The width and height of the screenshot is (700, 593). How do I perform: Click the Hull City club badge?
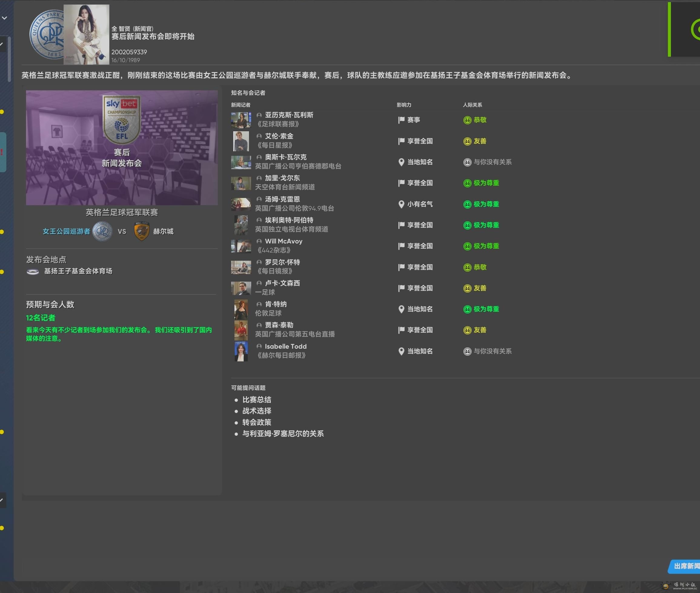point(141,231)
